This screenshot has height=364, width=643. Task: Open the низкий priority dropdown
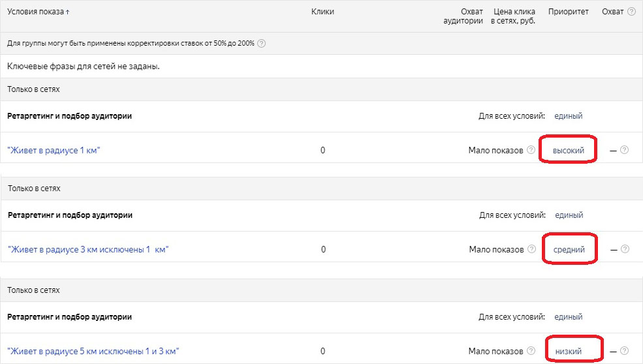[569, 351]
